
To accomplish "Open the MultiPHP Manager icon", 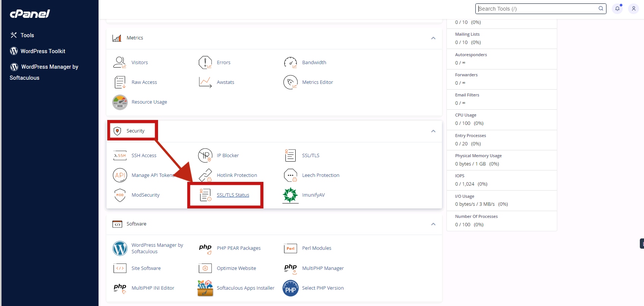I will pyautogui.click(x=290, y=268).
